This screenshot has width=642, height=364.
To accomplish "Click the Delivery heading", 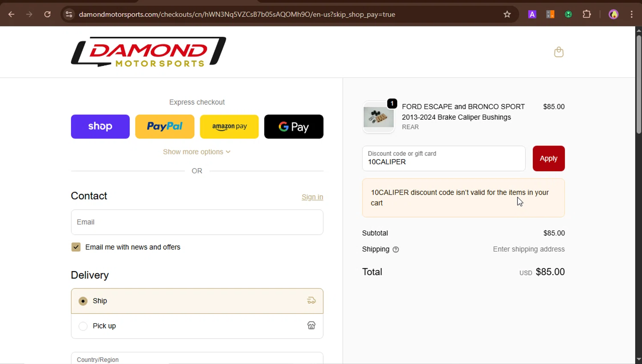I will point(90,275).
